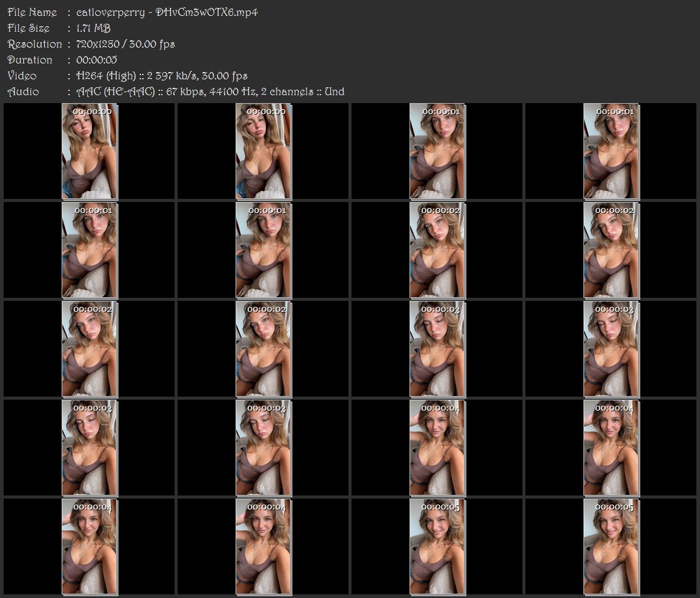Click the duration value '00:00:05'

[x=96, y=60]
